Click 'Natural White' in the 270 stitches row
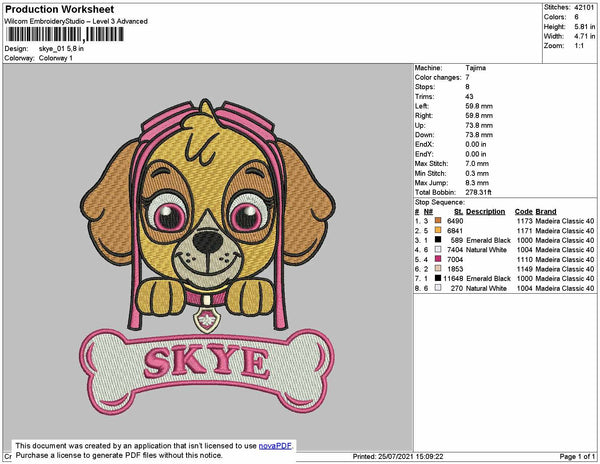This screenshot has width=600, height=464. pyautogui.click(x=486, y=288)
